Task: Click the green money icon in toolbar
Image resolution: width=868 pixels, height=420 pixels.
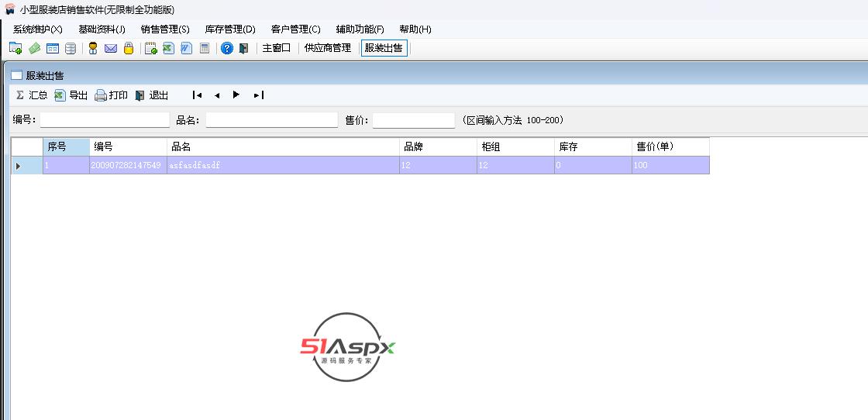Action: point(34,48)
